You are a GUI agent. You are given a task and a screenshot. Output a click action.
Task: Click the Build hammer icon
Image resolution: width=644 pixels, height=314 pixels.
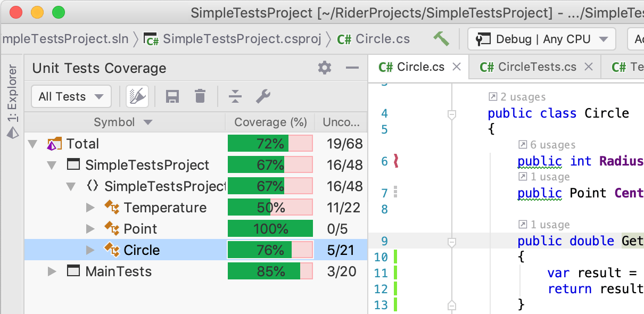[x=441, y=39]
